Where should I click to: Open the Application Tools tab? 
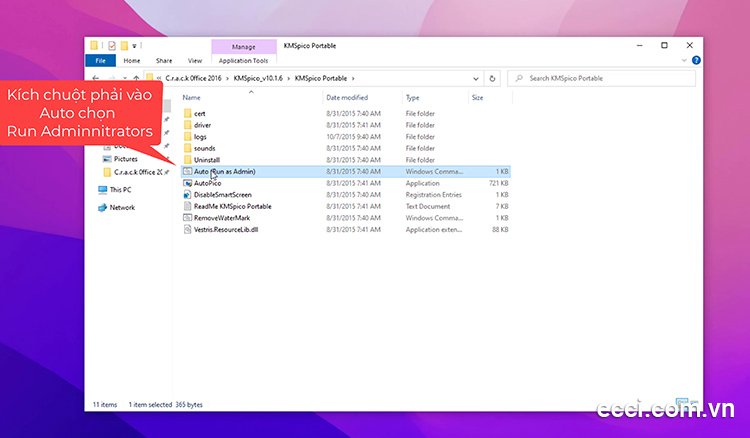[x=244, y=60]
